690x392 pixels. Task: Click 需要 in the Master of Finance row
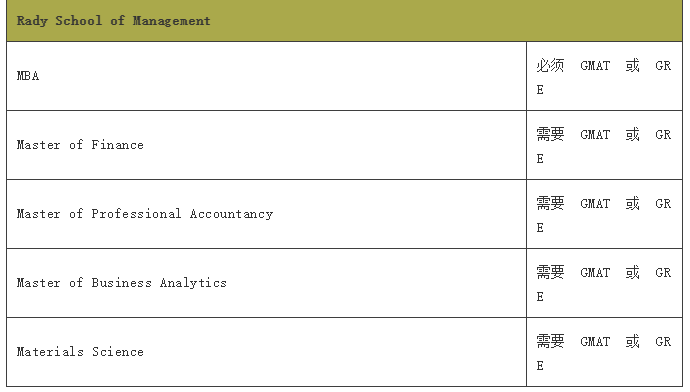point(550,134)
